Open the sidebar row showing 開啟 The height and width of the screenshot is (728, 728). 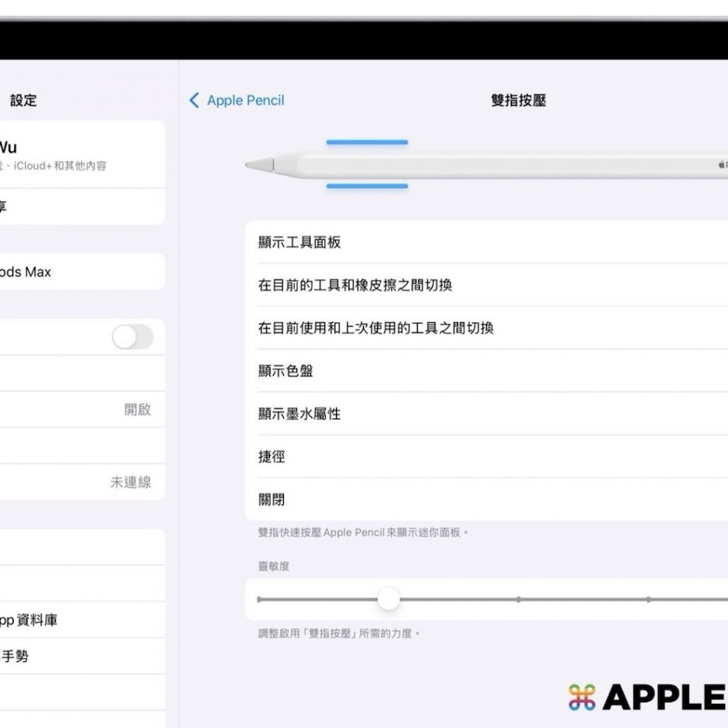click(78, 409)
